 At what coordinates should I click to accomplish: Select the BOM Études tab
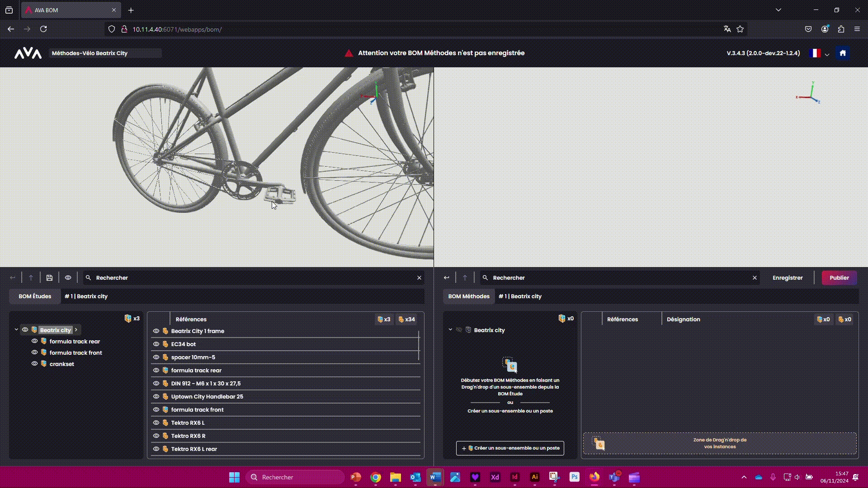tap(35, 296)
